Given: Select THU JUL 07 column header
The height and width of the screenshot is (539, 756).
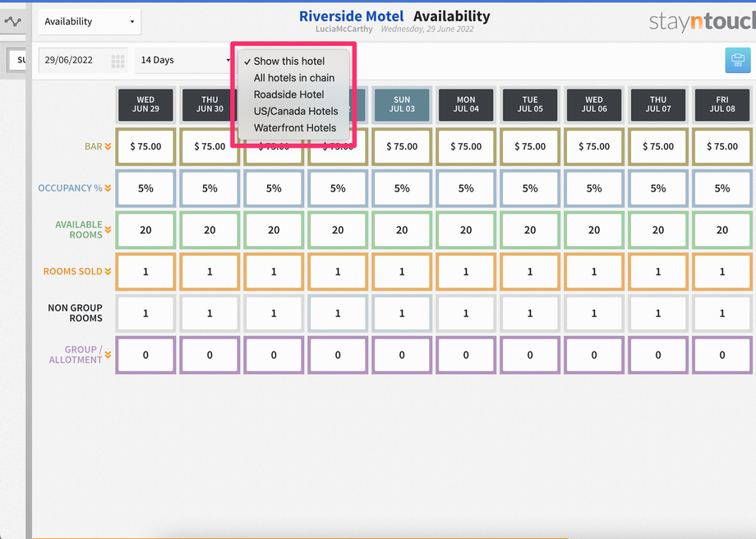Looking at the screenshot, I should click(658, 104).
